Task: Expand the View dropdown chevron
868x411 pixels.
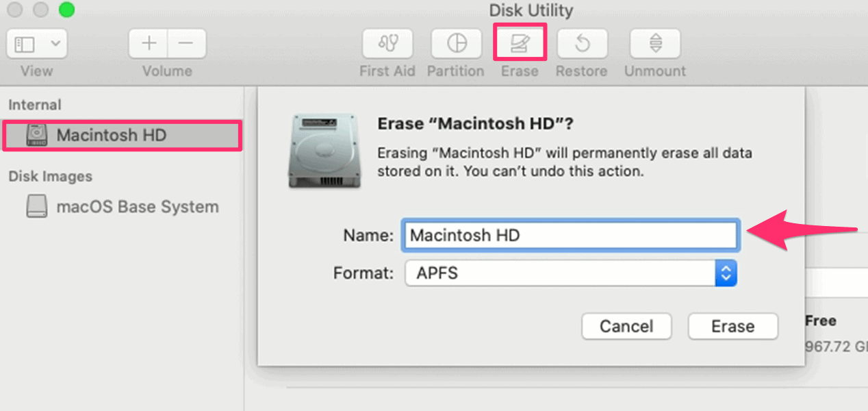Action: pyautogui.click(x=55, y=45)
